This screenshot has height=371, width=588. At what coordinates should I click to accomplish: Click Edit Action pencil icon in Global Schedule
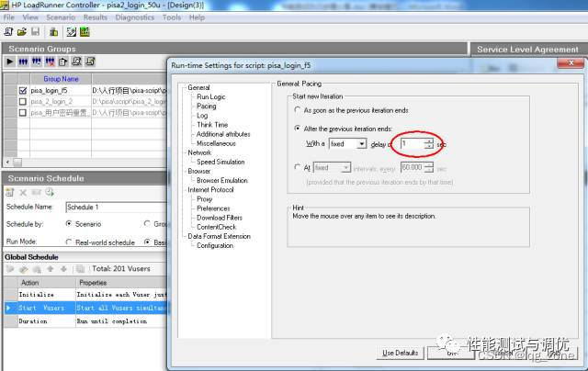click(x=23, y=269)
